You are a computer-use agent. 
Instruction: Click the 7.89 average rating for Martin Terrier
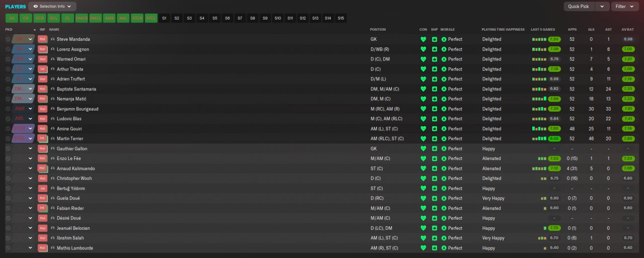[x=627, y=138]
